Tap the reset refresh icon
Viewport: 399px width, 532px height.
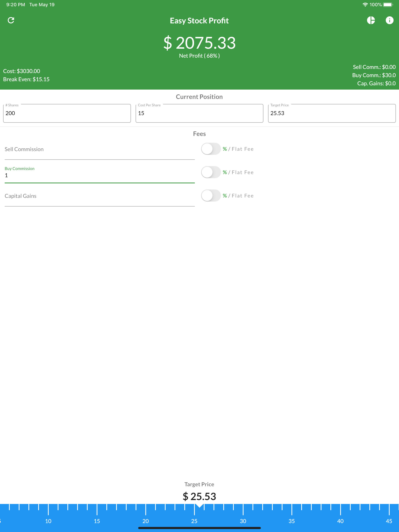(11, 20)
